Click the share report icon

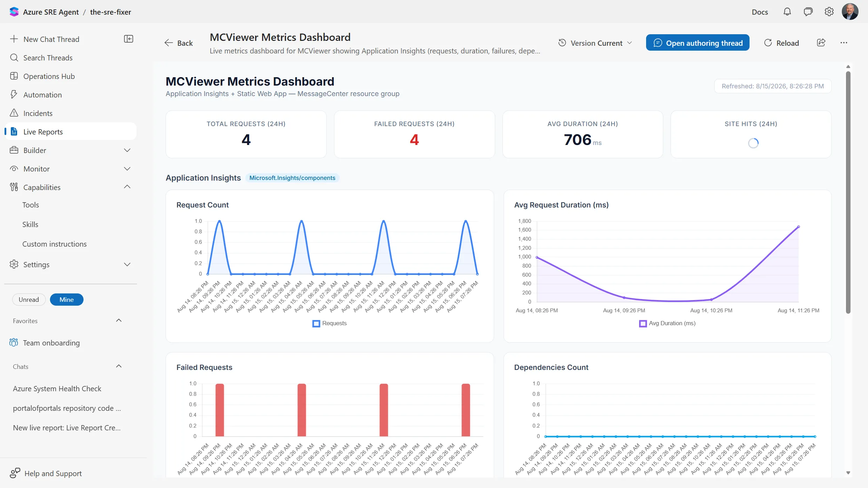pos(821,43)
